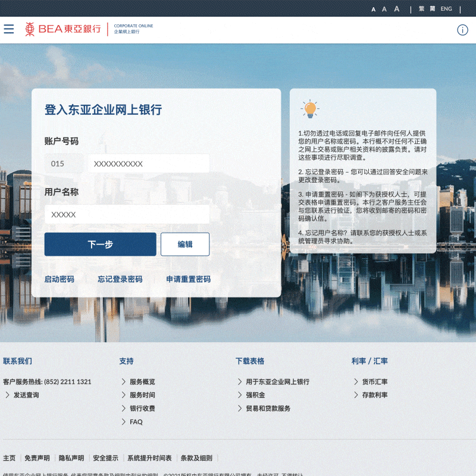
Task: Open the 申请重置密码 link
Action: pyautogui.click(x=188, y=279)
